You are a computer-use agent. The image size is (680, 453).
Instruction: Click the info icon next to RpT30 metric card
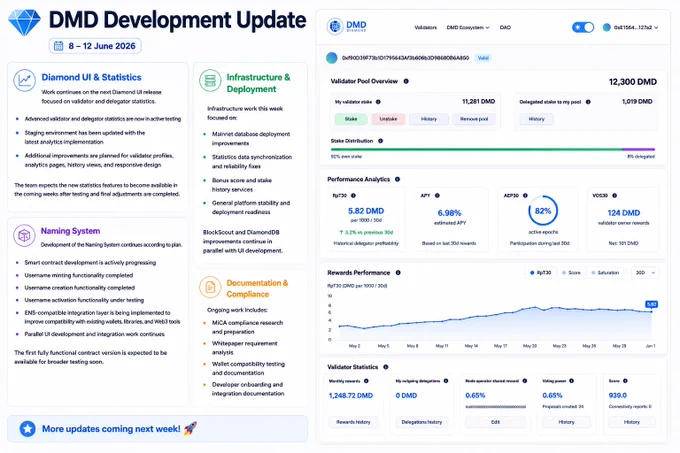353,196
